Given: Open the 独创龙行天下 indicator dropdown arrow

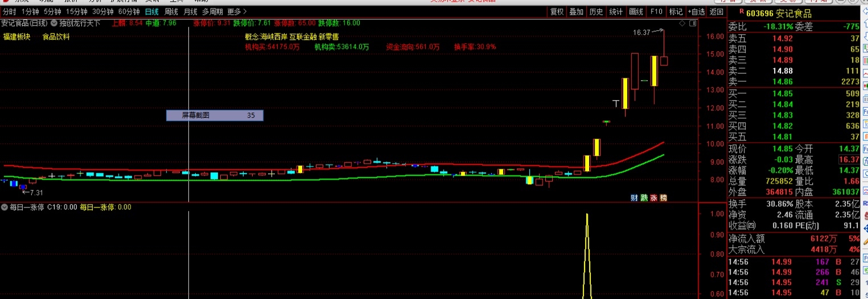Looking at the screenshot, I should [55, 23].
